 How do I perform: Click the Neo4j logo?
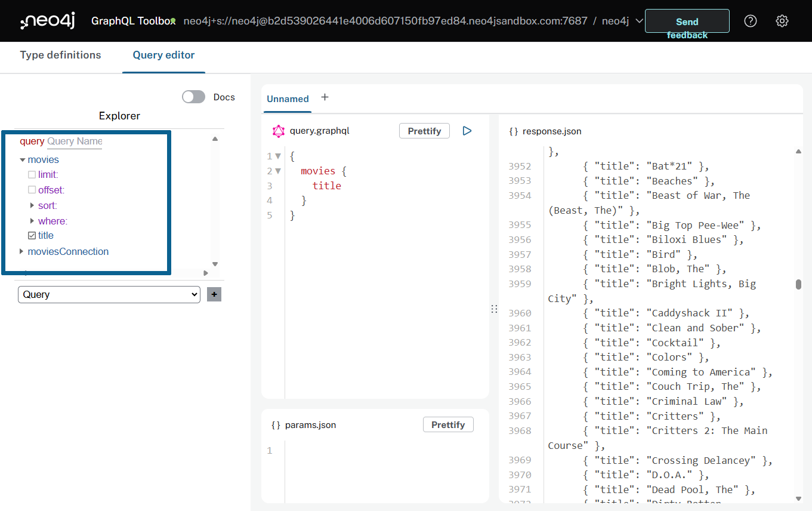pos(47,21)
